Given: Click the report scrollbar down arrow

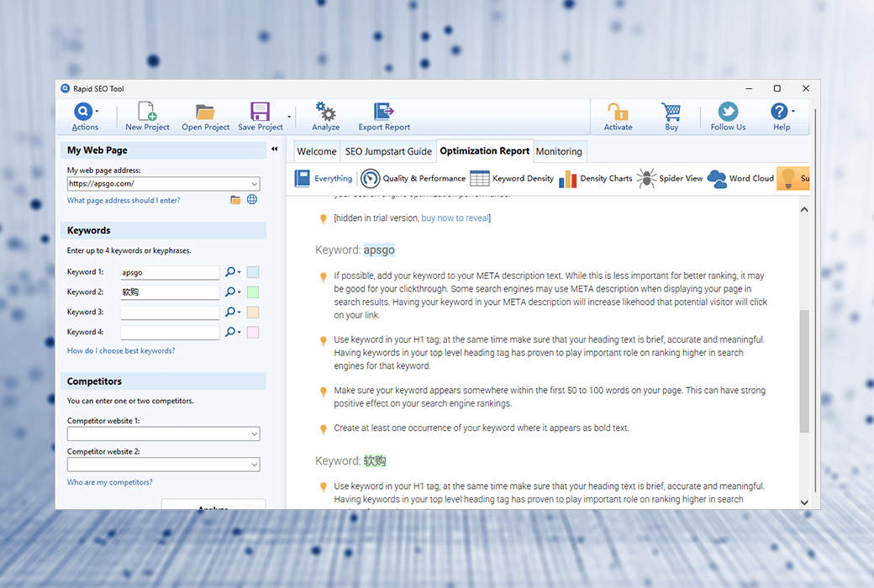Looking at the screenshot, I should coord(804,502).
